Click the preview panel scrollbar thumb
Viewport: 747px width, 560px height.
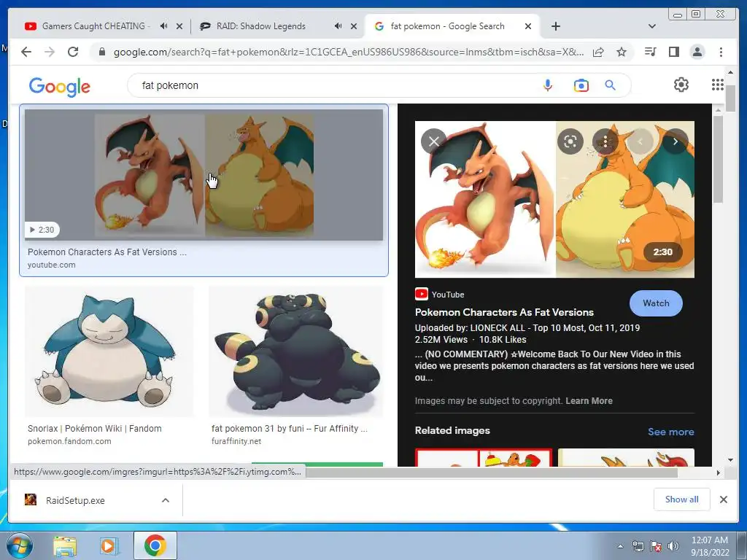(718, 160)
